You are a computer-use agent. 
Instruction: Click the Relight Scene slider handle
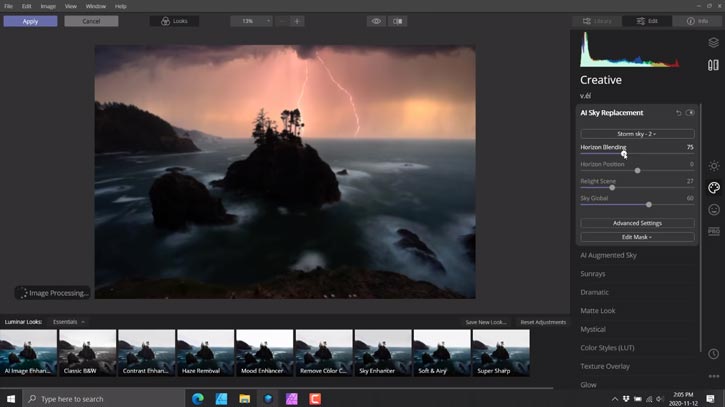click(612, 188)
